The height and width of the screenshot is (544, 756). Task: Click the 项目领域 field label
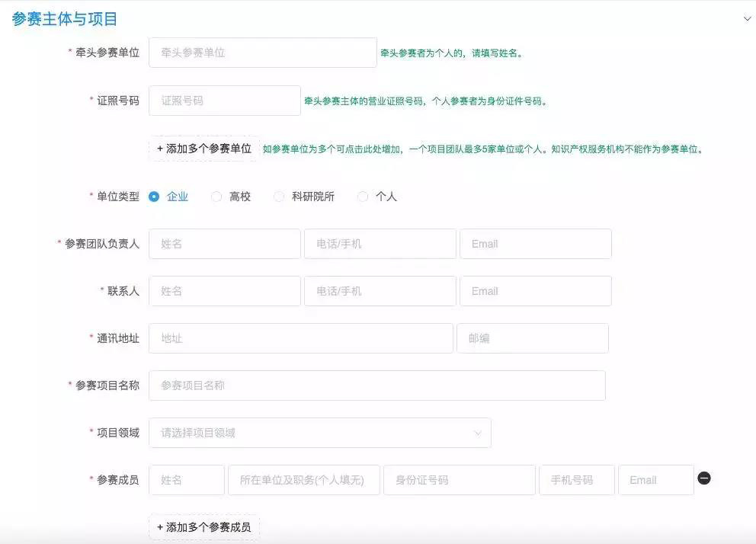tap(117, 433)
